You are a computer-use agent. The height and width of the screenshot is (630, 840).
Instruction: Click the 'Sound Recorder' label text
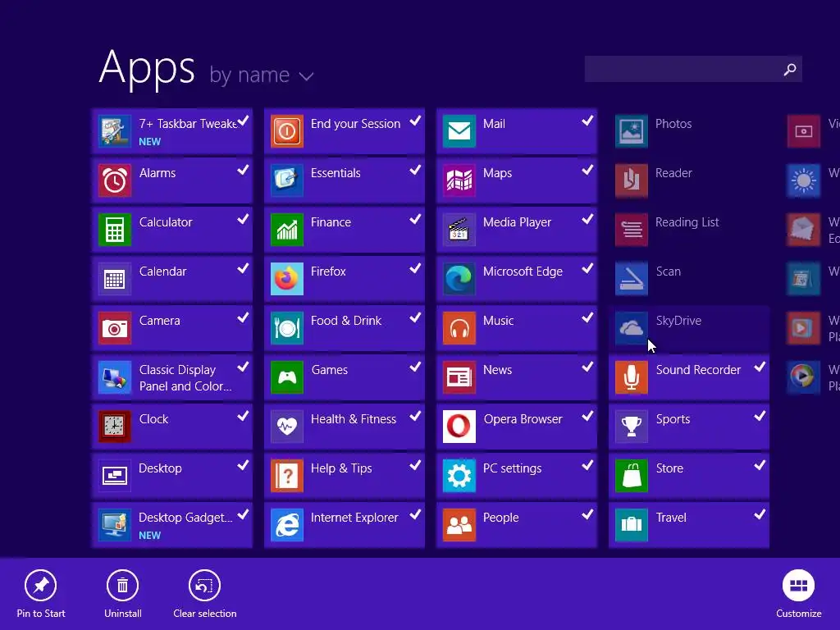[x=698, y=370]
